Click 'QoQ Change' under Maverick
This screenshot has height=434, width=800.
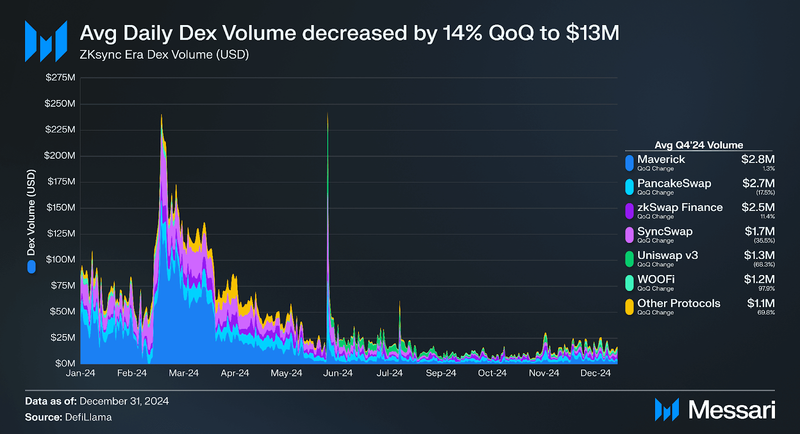tap(655, 168)
